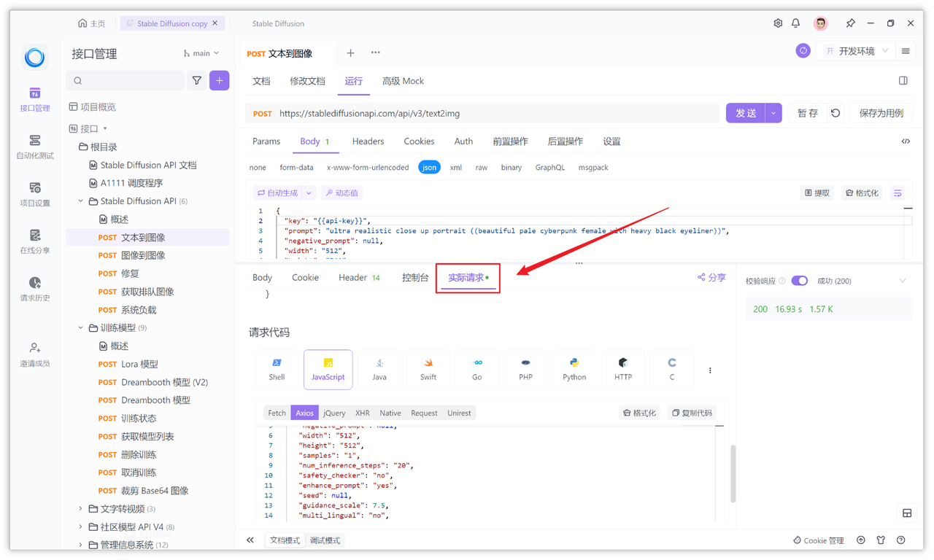934x560 pixels.
Task: Open the notifications bell
Action: 796,23
